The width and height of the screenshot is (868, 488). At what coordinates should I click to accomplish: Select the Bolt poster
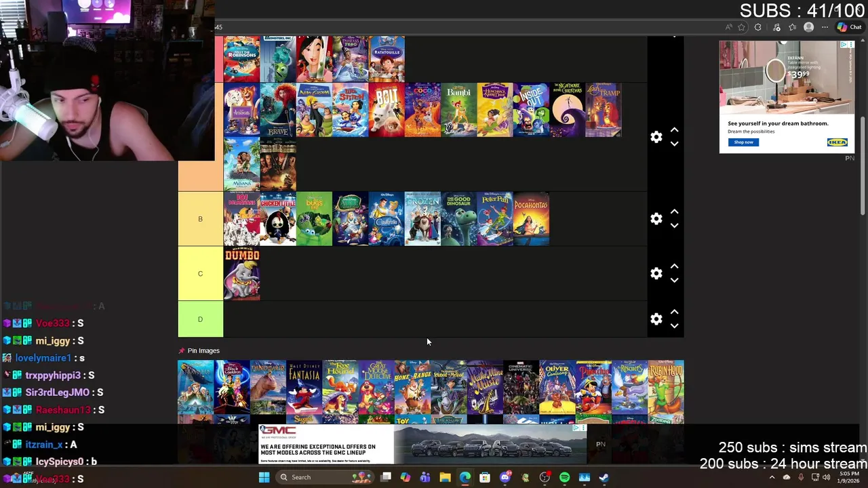tap(387, 110)
